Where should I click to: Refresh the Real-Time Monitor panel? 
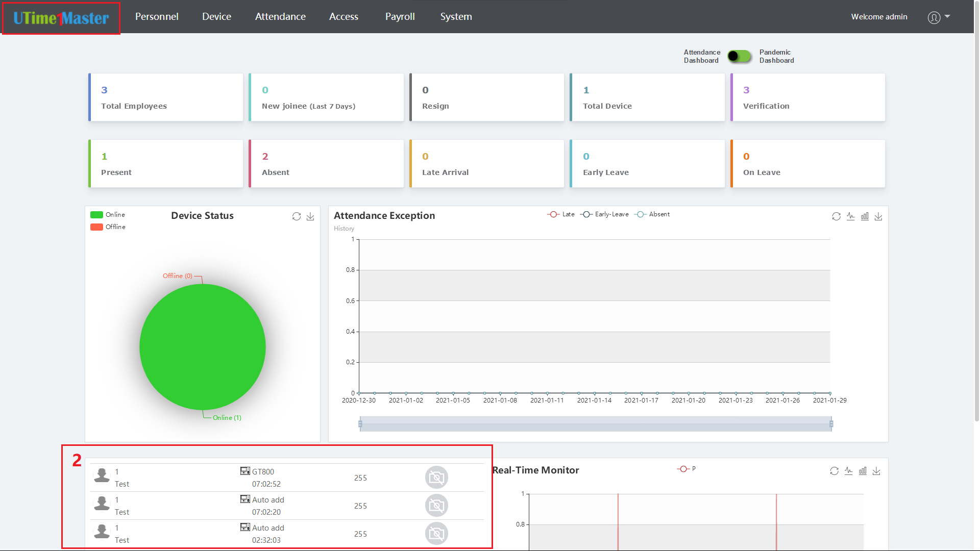point(835,471)
